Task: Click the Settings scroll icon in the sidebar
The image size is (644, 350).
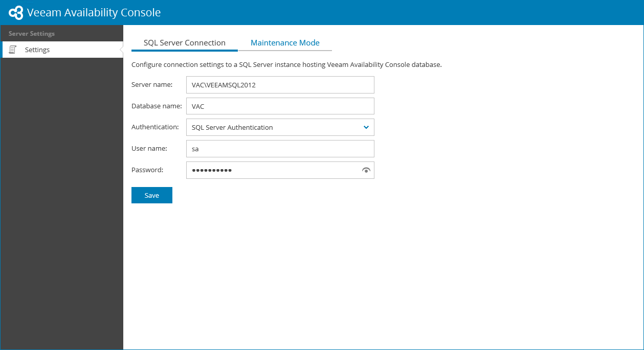Action: tap(13, 50)
